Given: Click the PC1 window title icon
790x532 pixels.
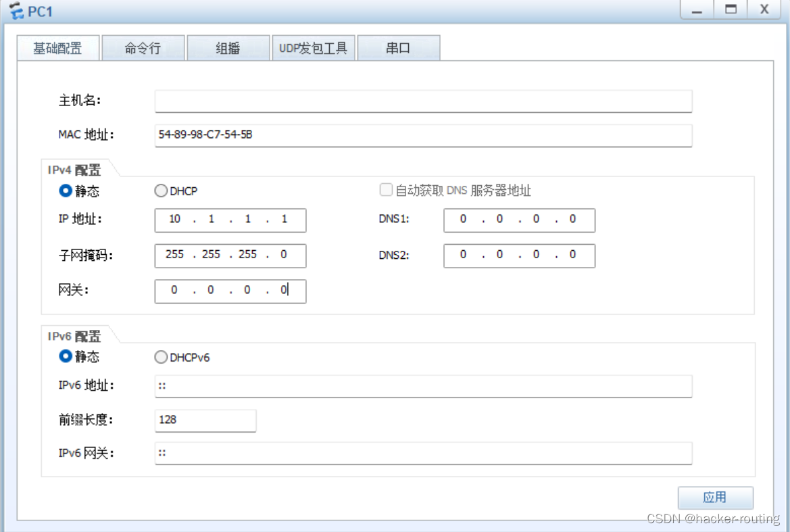Looking at the screenshot, I should [17, 11].
